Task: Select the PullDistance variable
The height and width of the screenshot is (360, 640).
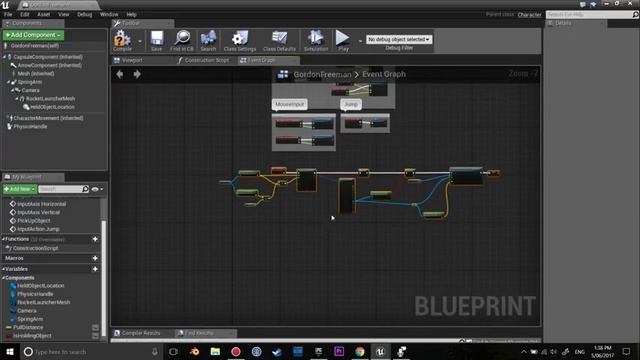Action: (28, 327)
